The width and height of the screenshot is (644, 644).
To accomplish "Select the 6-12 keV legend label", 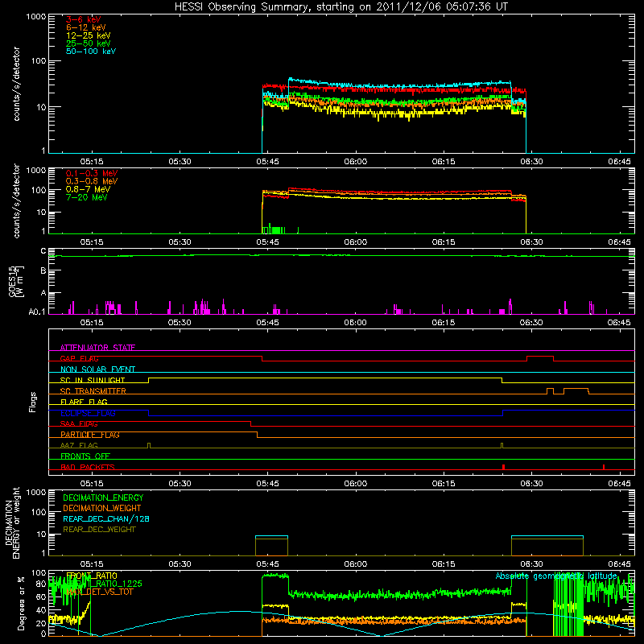I will pyautogui.click(x=86, y=27).
